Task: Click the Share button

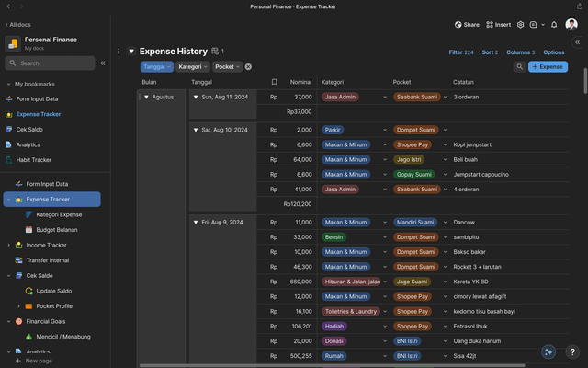Action: tap(467, 25)
